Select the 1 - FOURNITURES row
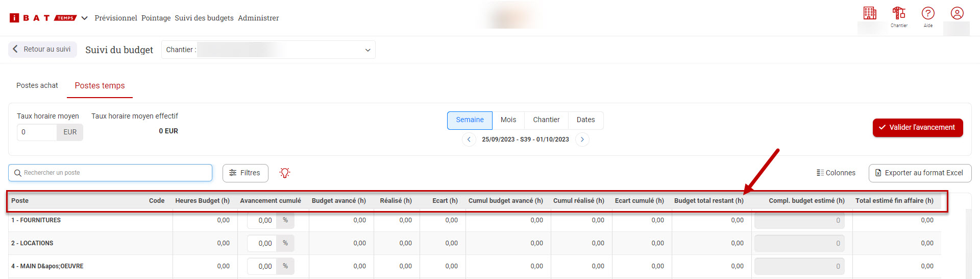The image size is (980, 279). click(x=475, y=220)
